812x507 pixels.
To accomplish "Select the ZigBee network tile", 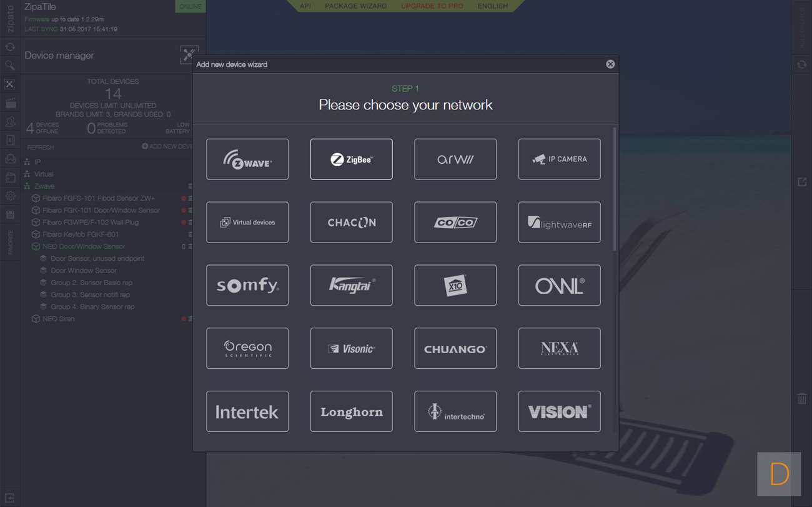I will click(352, 159).
